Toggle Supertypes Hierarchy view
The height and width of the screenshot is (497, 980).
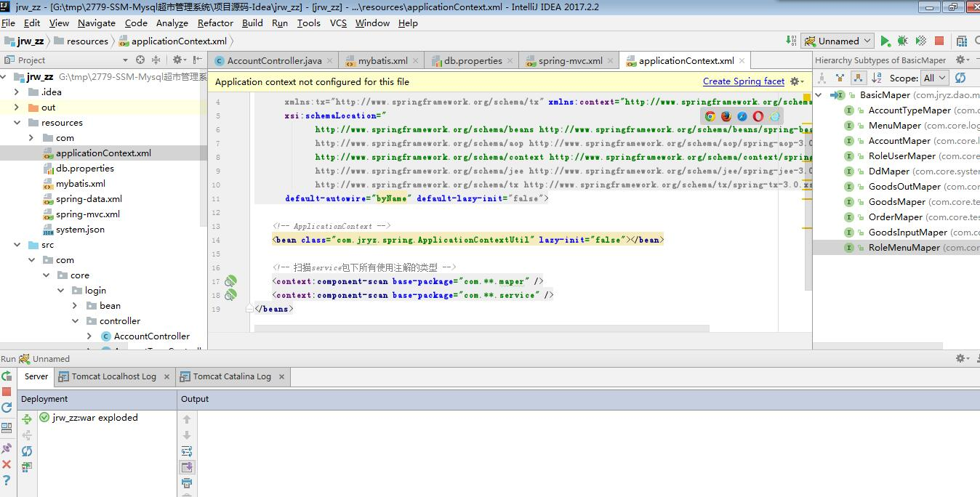tap(840, 78)
